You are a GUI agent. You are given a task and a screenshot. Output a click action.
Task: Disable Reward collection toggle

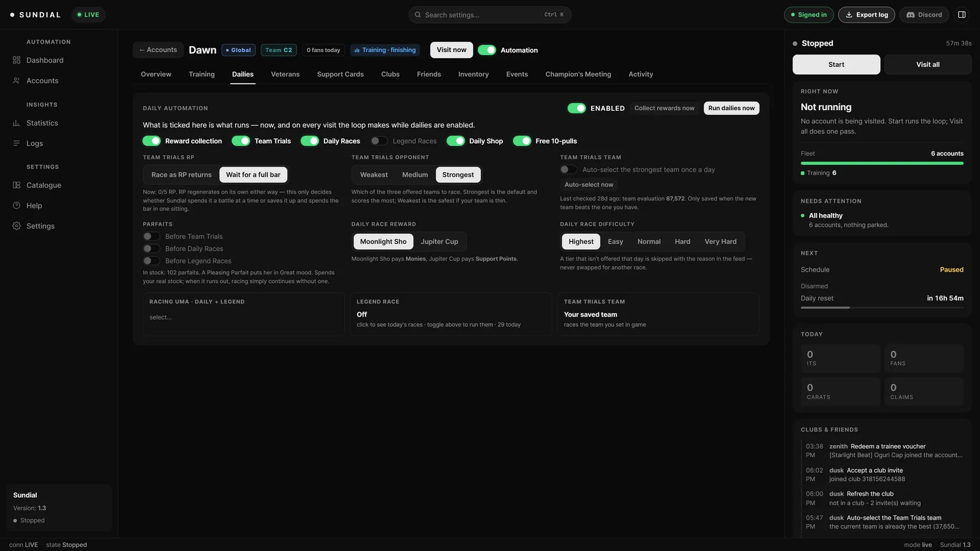(x=152, y=141)
